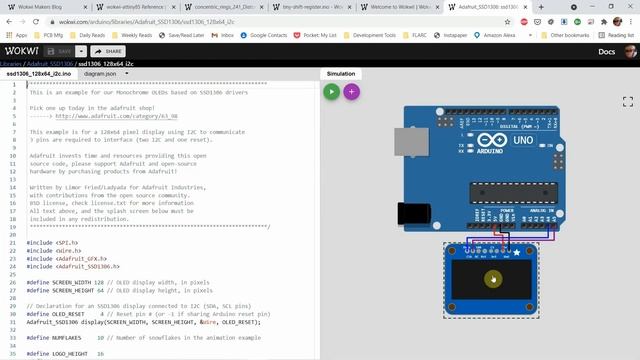Open the PCB Mfg bookmark folder
The width and height of the screenshot is (640, 360).
tap(49, 35)
